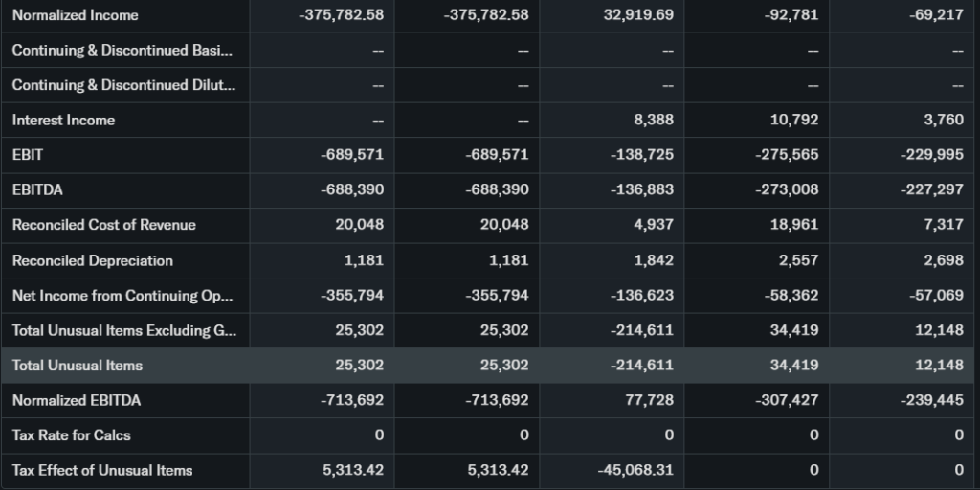
Task: Click the -275,565 EBIT value
Action: [x=787, y=155]
